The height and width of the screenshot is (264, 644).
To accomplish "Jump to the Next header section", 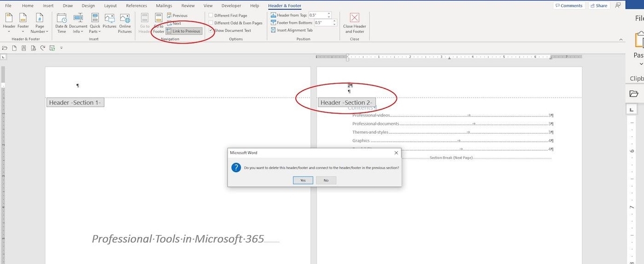I will click(174, 23).
